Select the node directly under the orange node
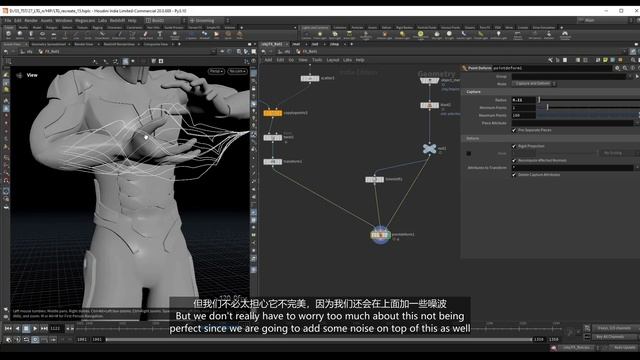The image size is (640, 360). point(273,138)
